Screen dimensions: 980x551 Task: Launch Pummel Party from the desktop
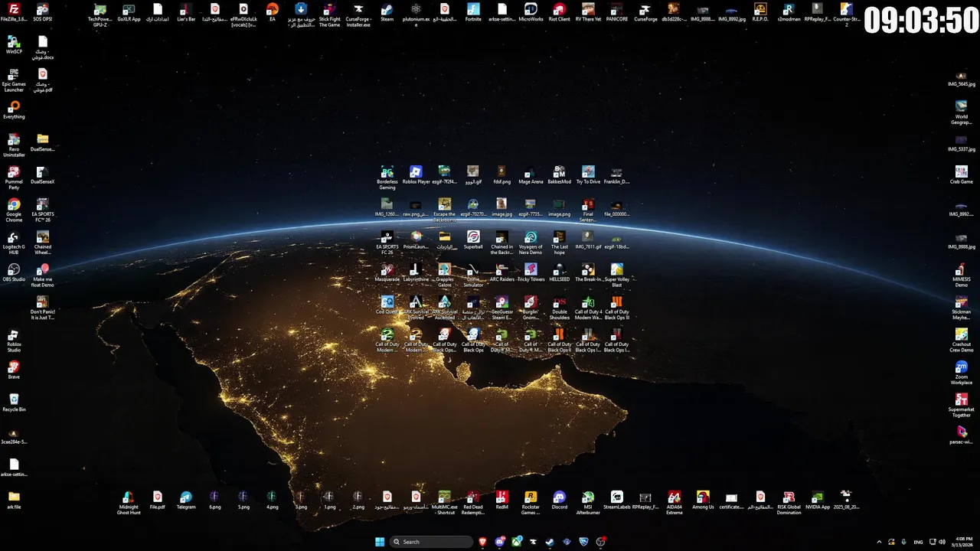(14, 178)
